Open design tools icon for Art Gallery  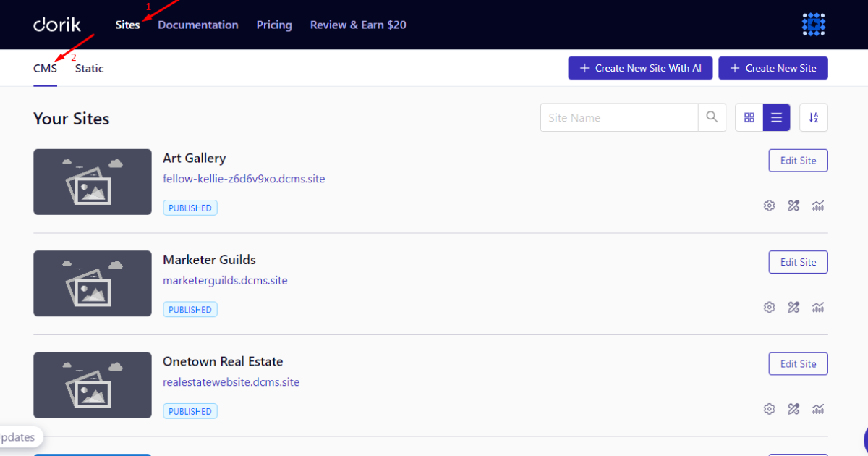pos(793,206)
